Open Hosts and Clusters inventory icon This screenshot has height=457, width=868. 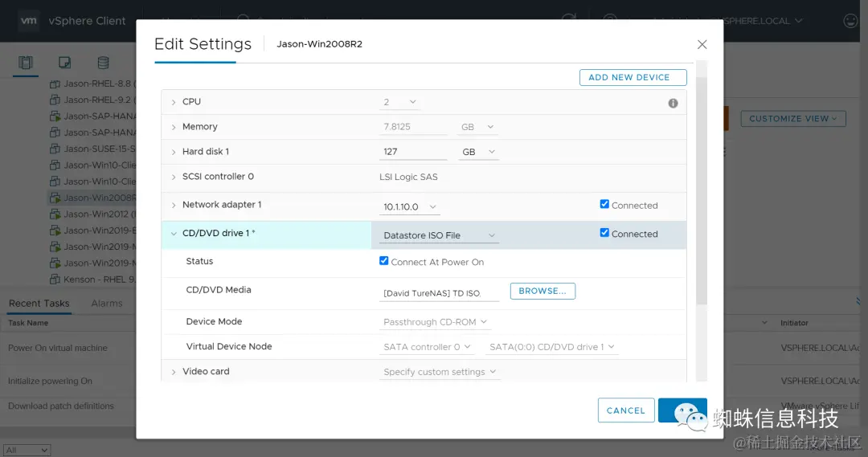click(26, 63)
